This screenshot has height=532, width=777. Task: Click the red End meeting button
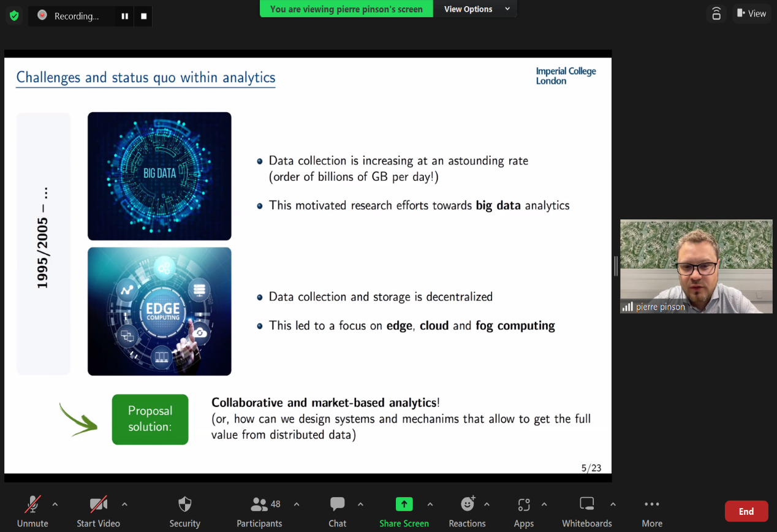[x=746, y=511]
